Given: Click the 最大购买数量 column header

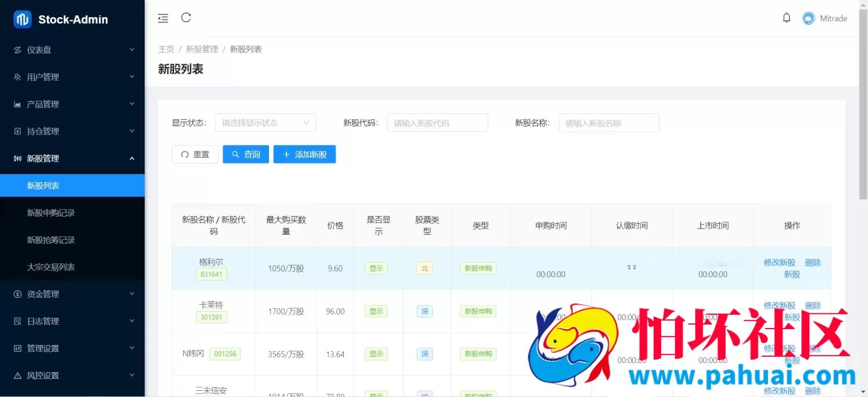Looking at the screenshot, I should point(286,226).
